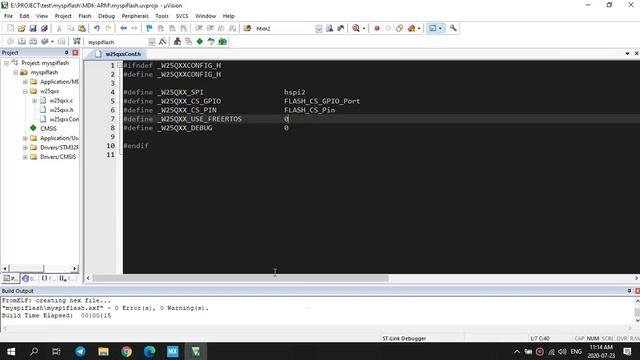
Task: Click the Build target toolbar icon
Action: [x=22, y=42]
